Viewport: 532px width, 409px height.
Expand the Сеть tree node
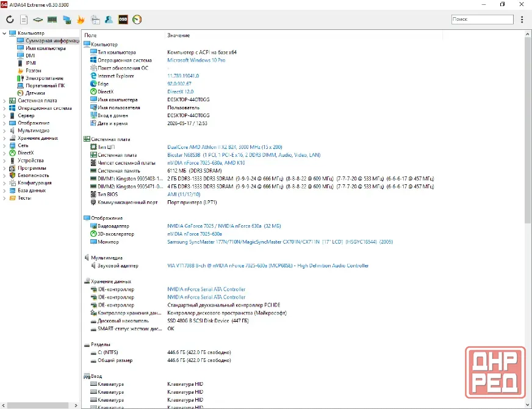tap(4, 146)
